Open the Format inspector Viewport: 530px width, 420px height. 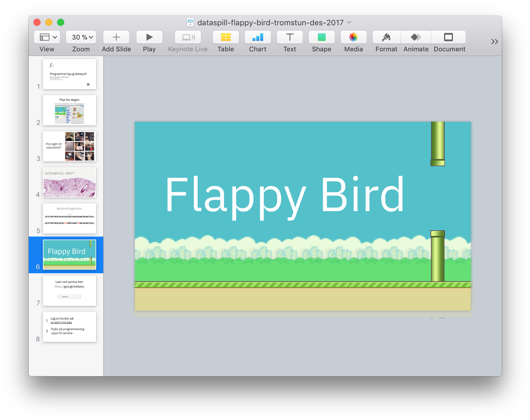pyautogui.click(x=386, y=37)
